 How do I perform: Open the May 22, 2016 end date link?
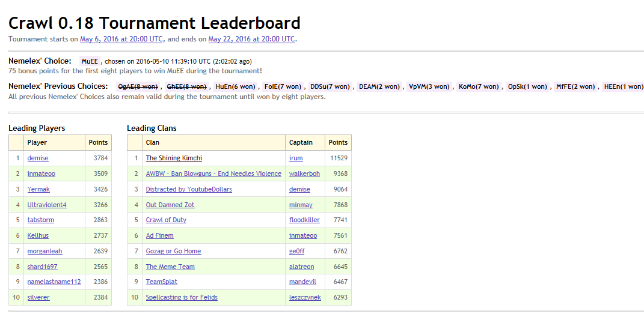tap(251, 39)
